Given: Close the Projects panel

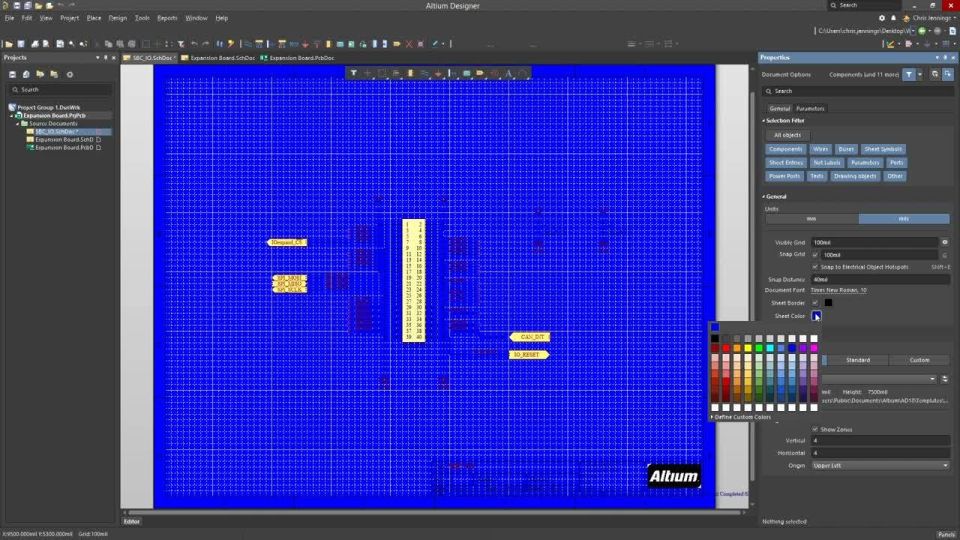Looking at the screenshot, I should click(x=113, y=58).
